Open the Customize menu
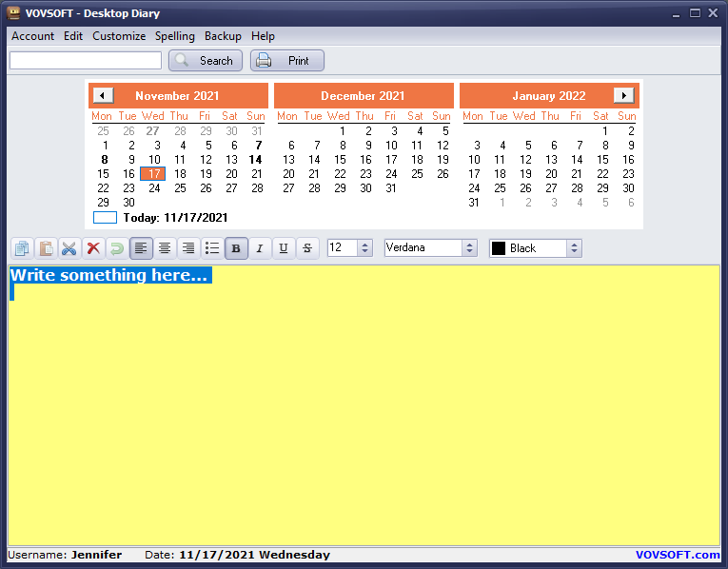The height and width of the screenshot is (569, 728). tap(119, 36)
